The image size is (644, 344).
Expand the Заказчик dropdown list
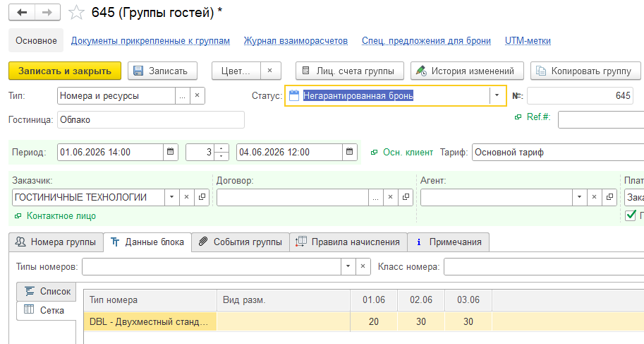171,197
